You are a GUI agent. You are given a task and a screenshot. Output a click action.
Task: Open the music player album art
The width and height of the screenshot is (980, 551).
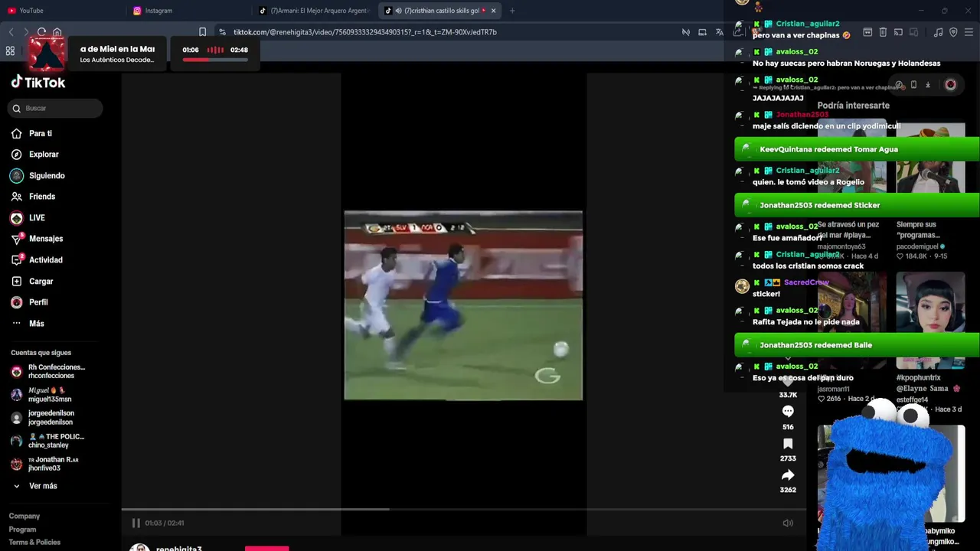pos(47,54)
